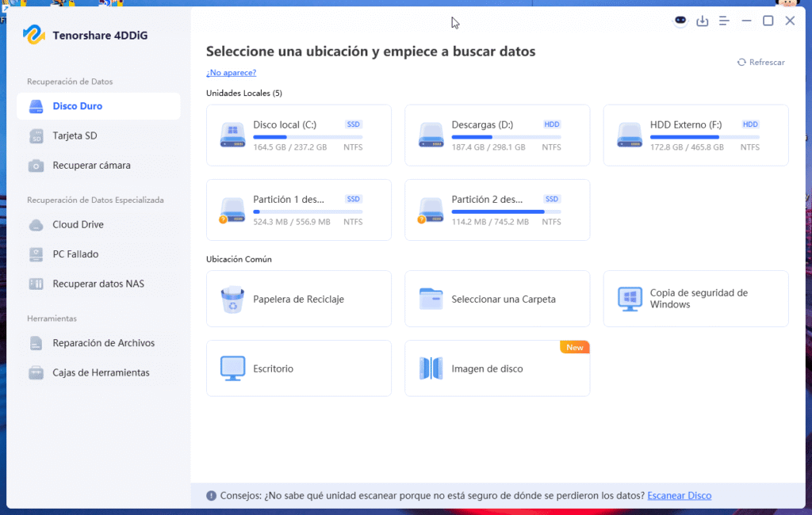Select Disco Duro in the sidebar

tap(98, 106)
